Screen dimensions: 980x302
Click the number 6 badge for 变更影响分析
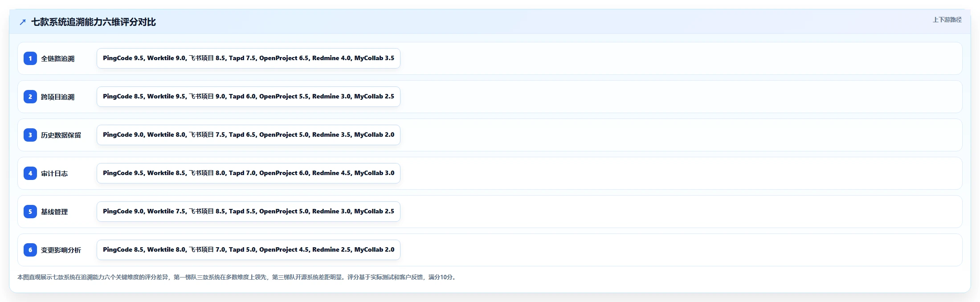(30, 250)
